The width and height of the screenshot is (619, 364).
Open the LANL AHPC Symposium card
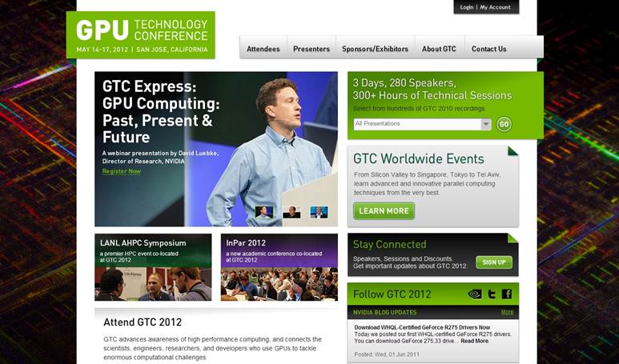(153, 267)
